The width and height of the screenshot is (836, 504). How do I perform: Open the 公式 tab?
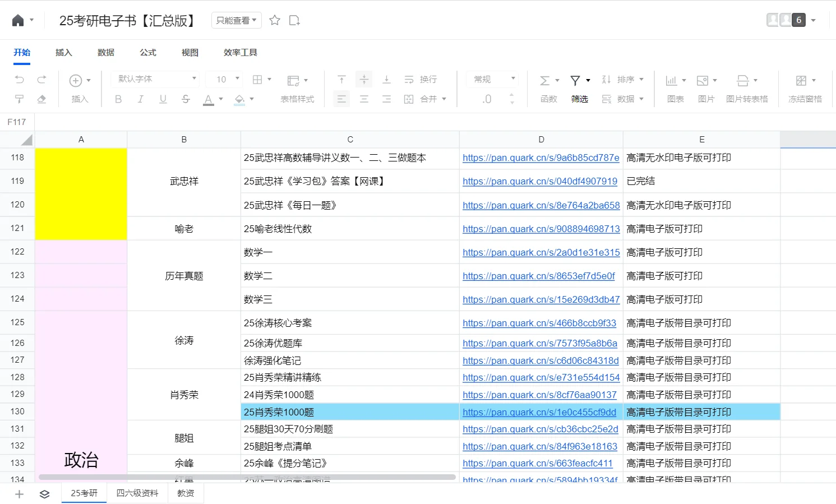point(148,52)
